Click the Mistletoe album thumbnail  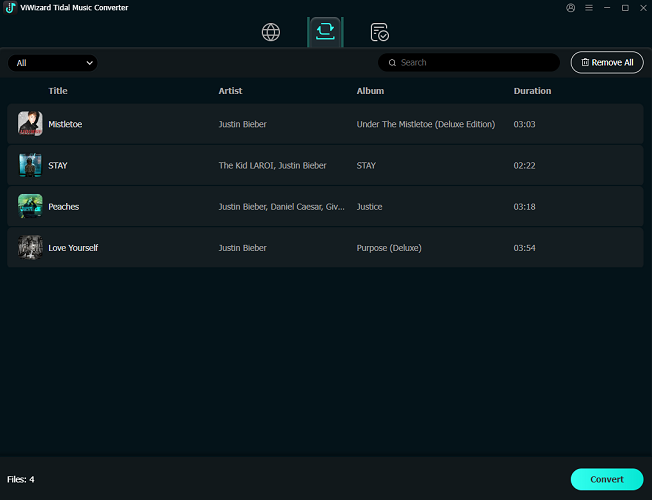click(x=30, y=124)
